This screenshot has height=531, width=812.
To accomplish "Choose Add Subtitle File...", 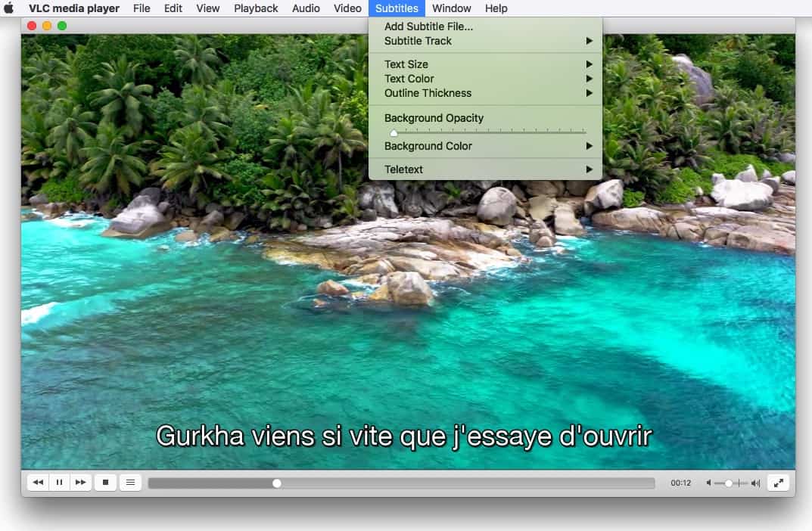I will 428,26.
